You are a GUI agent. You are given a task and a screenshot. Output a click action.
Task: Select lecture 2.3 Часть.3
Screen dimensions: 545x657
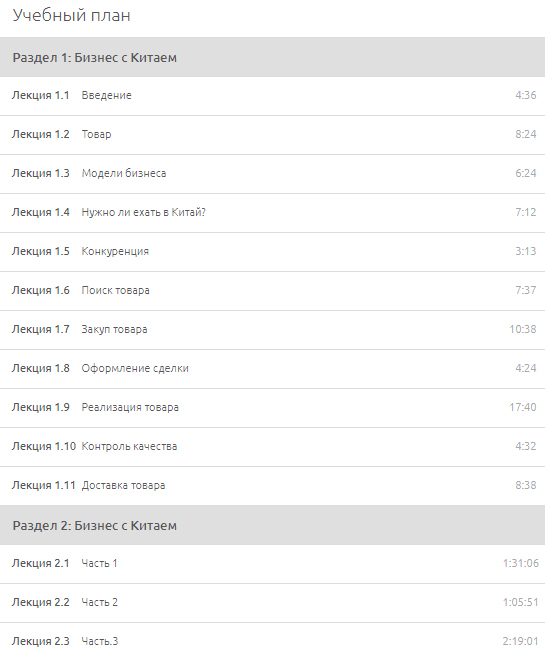pyautogui.click(x=272, y=640)
